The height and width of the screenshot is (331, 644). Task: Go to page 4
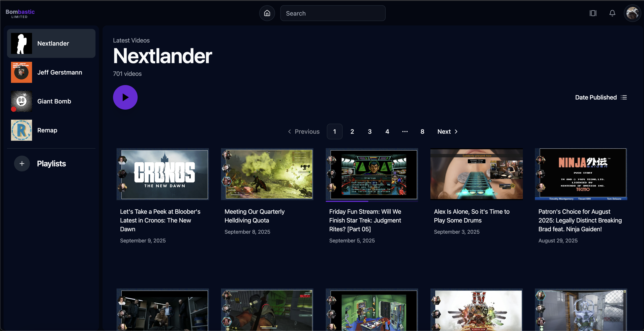(x=387, y=132)
